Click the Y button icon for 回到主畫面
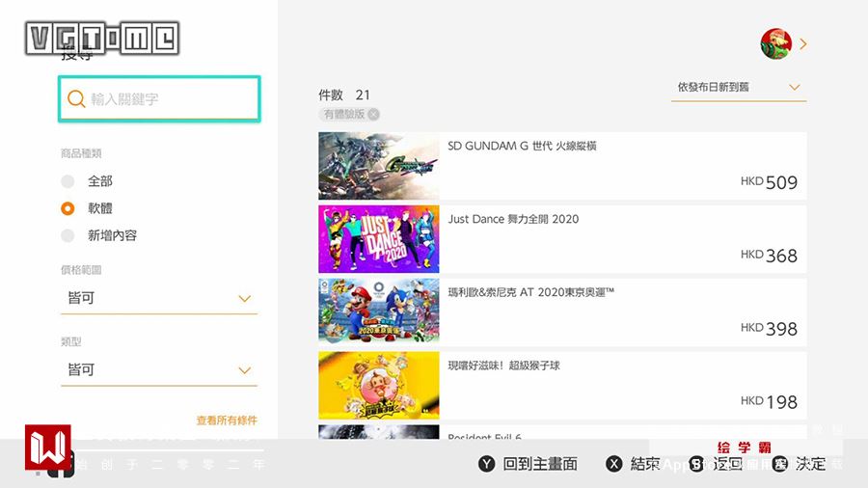This screenshot has height=488, width=868. pyautogui.click(x=486, y=464)
